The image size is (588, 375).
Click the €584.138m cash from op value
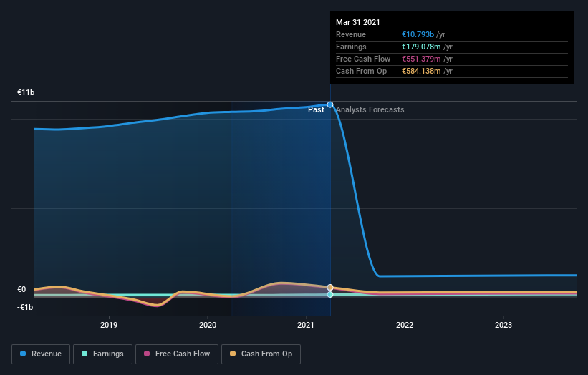click(x=421, y=71)
